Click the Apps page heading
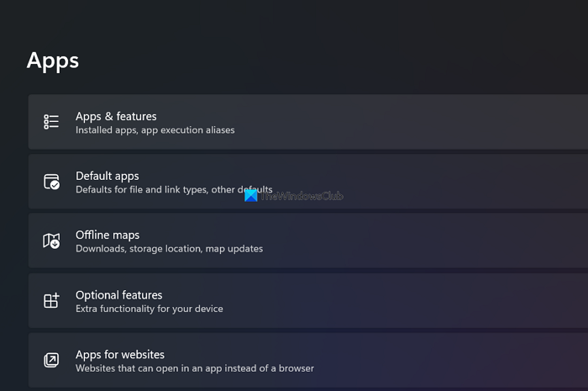This screenshot has height=391, width=588. [x=53, y=61]
